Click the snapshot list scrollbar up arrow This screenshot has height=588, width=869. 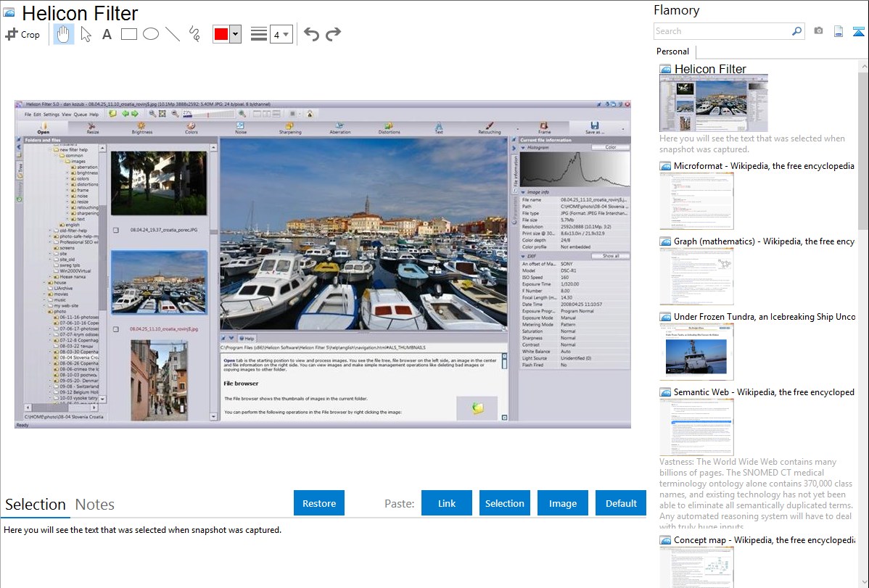(863, 66)
